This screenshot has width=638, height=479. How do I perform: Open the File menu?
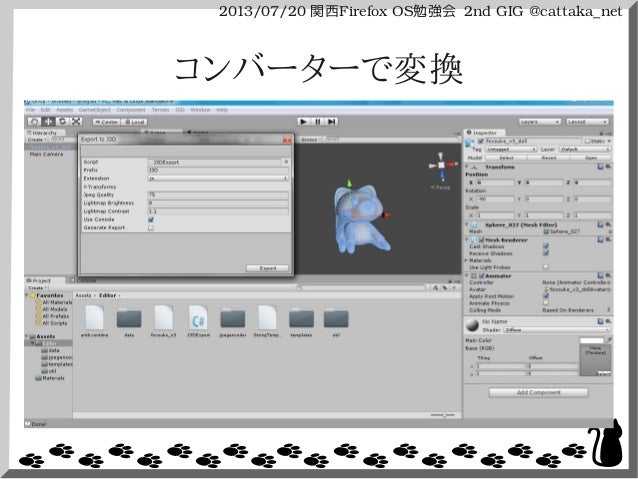tap(31, 110)
